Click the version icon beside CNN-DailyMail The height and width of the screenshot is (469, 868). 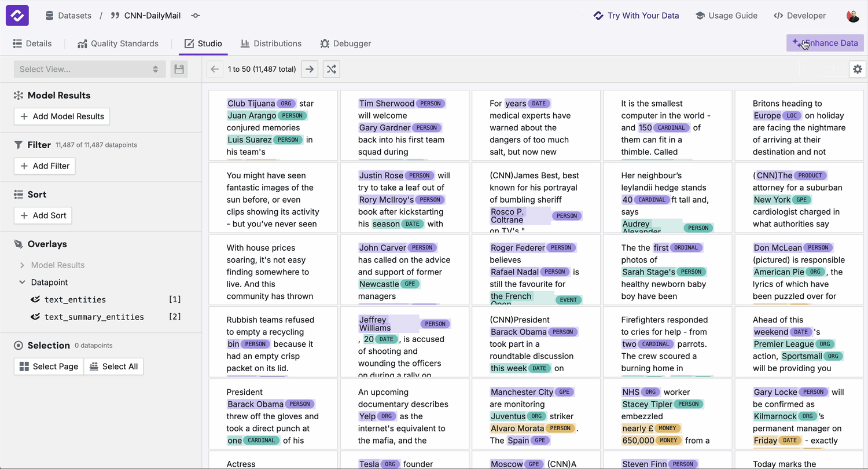coord(196,16)
